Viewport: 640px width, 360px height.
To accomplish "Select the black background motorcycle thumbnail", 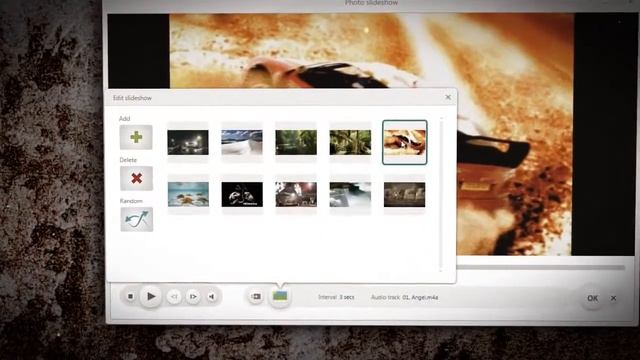I will click(x=242, y=194).
